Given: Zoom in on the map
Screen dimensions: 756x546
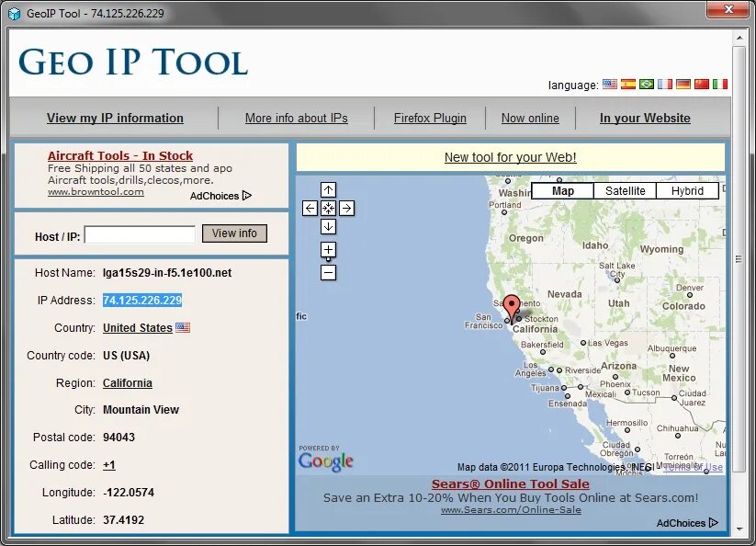Looking at the screenshot, I should click(328, 249).
